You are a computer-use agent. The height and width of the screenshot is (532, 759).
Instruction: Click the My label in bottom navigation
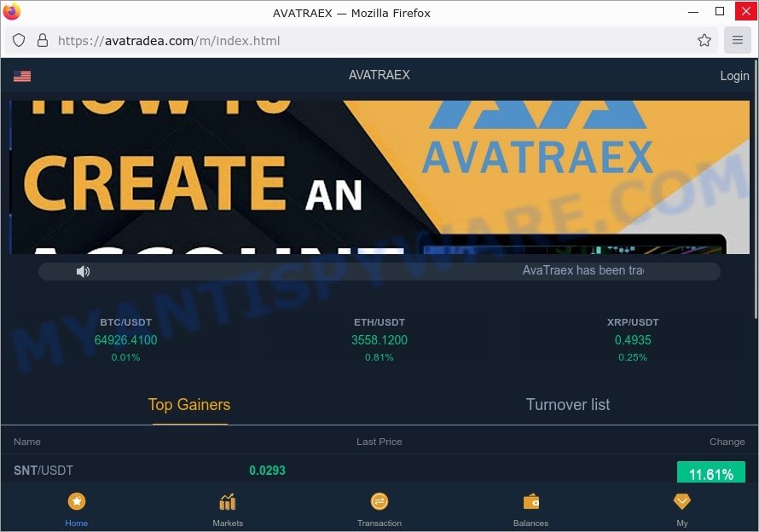coord(682,523)
